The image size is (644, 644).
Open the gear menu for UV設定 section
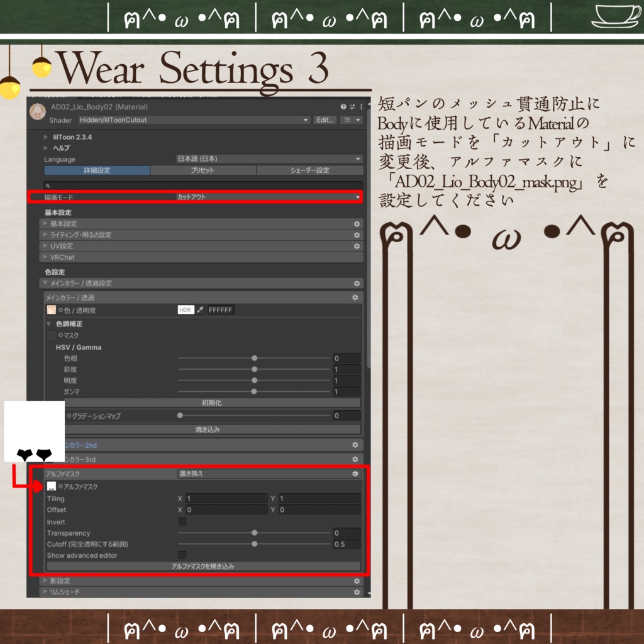point(357,246)
